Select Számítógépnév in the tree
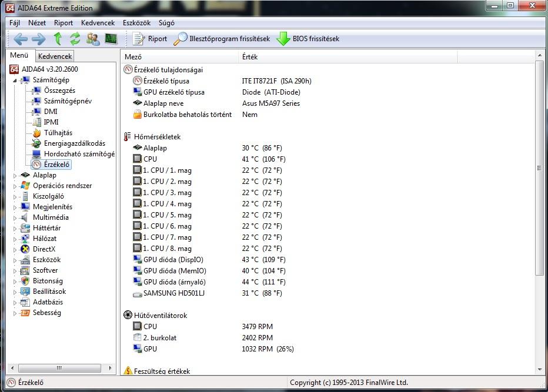Image resolution: width=548 pixels, height=392 pixels. 68,101
